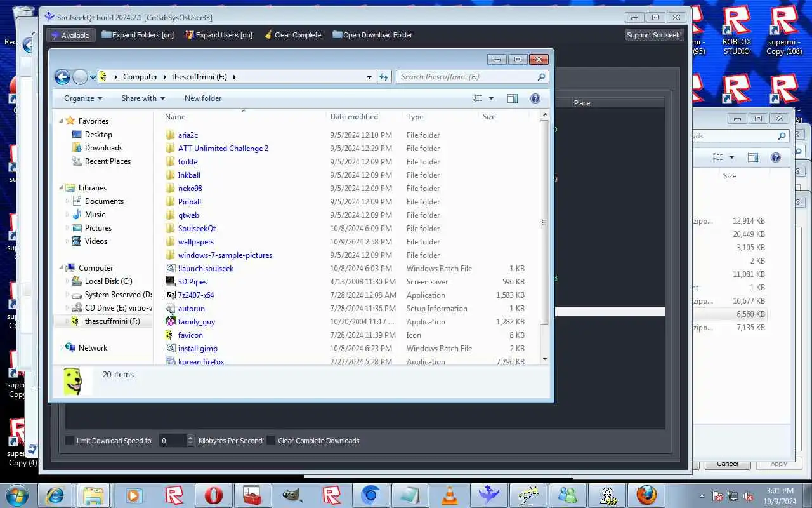
Task: Toggle Clear Complete Downloads checkbox
Action: coord(271,441)
